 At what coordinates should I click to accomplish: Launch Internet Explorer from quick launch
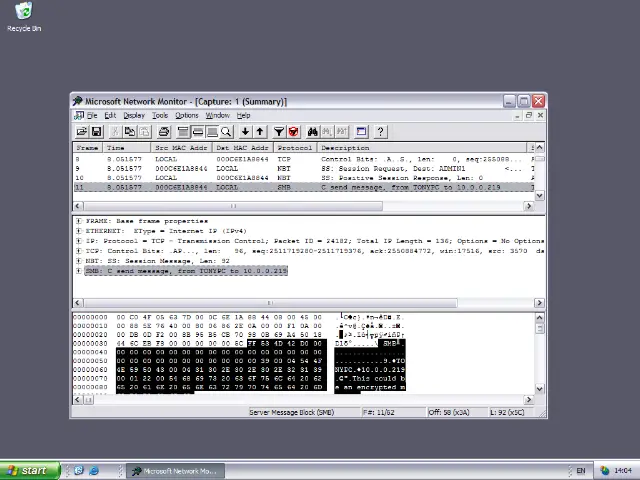(94, 471)
